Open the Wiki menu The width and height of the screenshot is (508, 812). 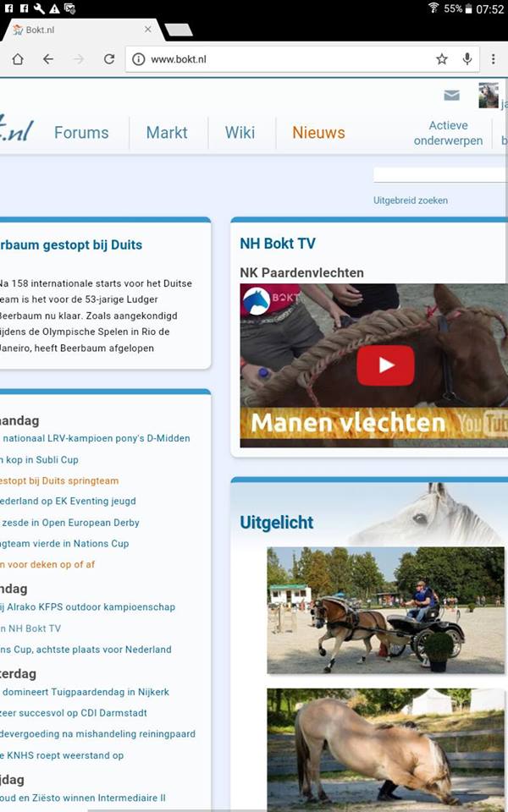pos(240,133)
